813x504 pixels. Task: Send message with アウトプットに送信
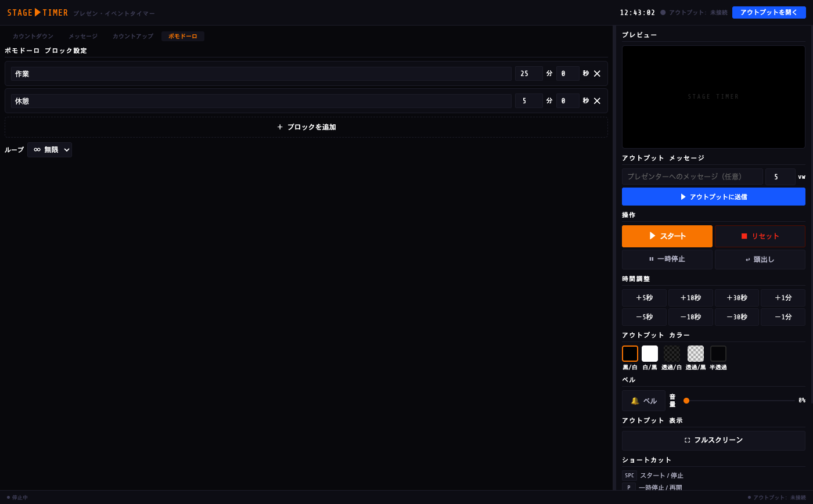tap(714, 197)
